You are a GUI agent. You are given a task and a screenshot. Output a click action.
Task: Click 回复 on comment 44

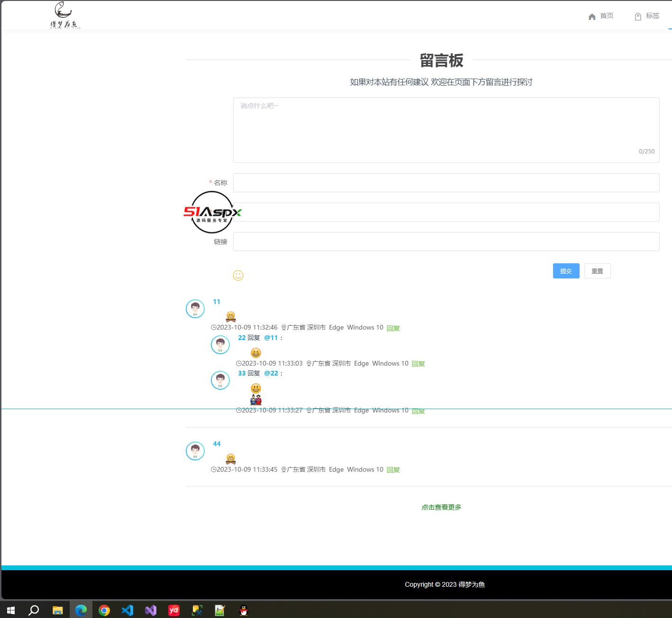click(392, 469)
